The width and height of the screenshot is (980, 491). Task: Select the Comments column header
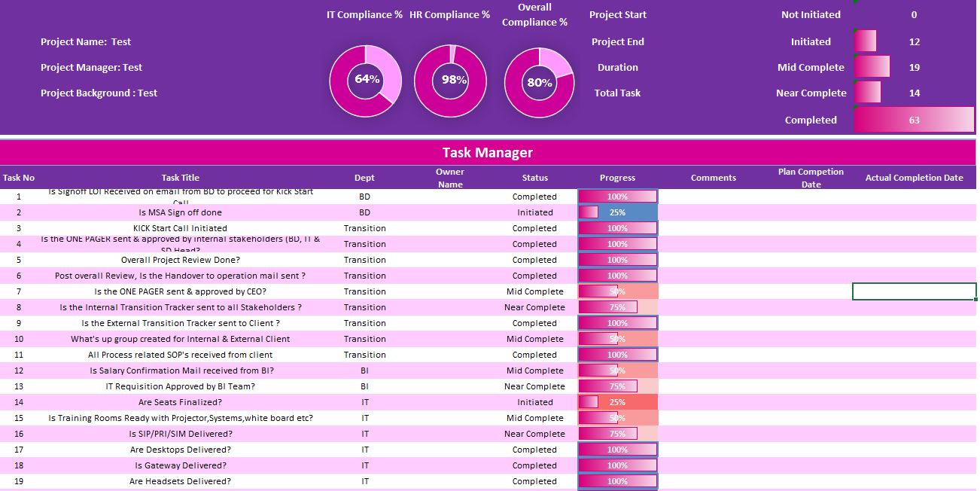tap(713, 178)
